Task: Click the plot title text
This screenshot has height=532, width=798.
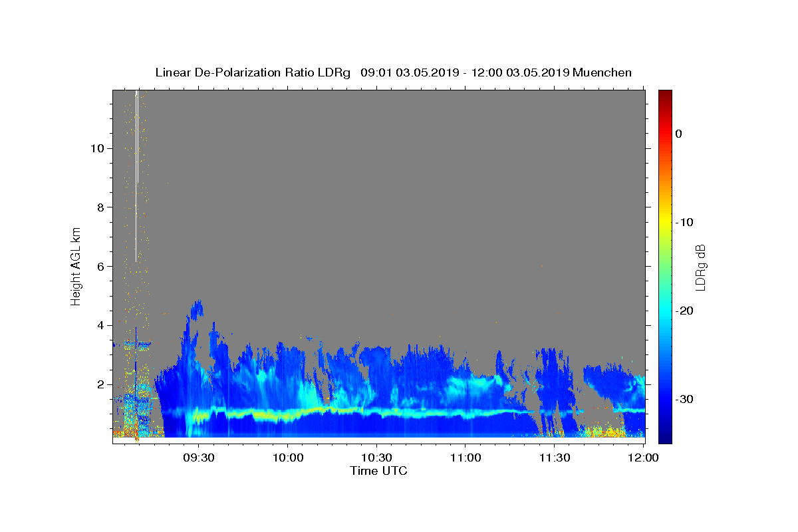Action: (393, 72)
